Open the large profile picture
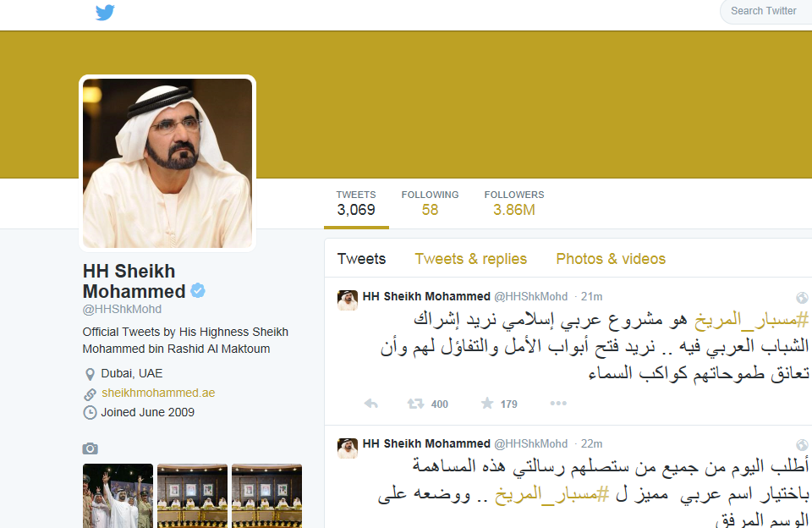This screenshot has width=812, height=528. [167, 163]
